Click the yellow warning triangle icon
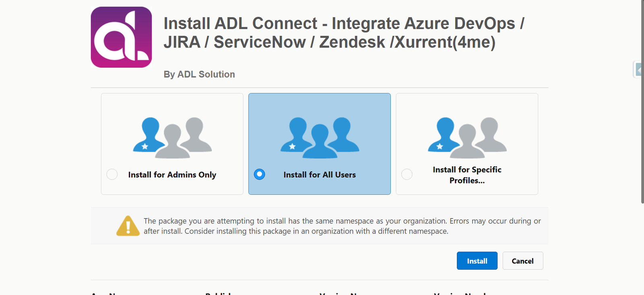 pos(128,226)
